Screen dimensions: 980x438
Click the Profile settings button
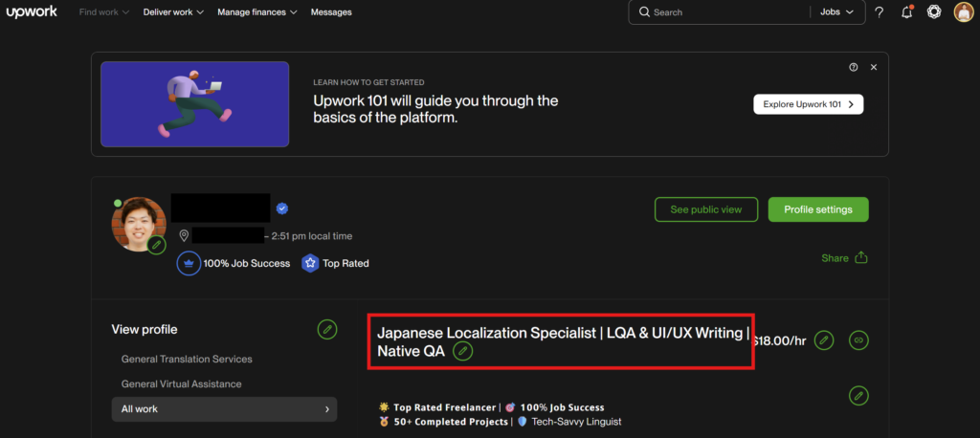click(817, 209)
